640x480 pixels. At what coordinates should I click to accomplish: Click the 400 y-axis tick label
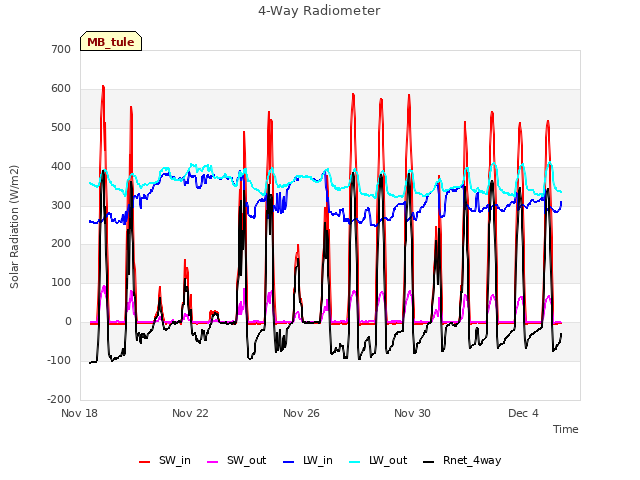pyautogui.click(x=61, y=166)
